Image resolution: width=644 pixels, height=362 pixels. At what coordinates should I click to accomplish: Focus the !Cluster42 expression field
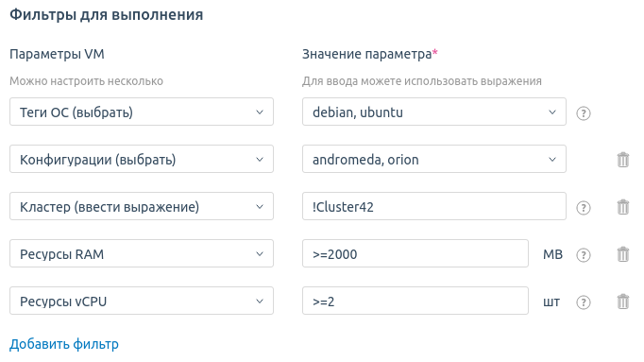click(x=434, y=206)
